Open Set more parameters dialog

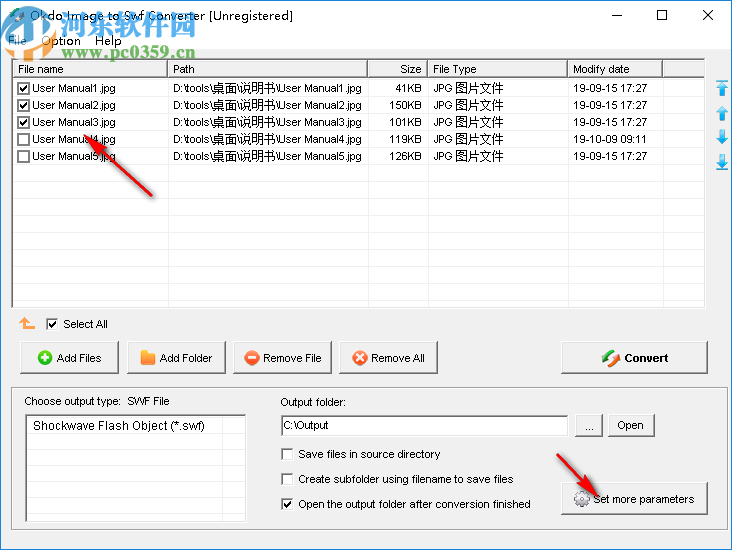pos(634,499)
